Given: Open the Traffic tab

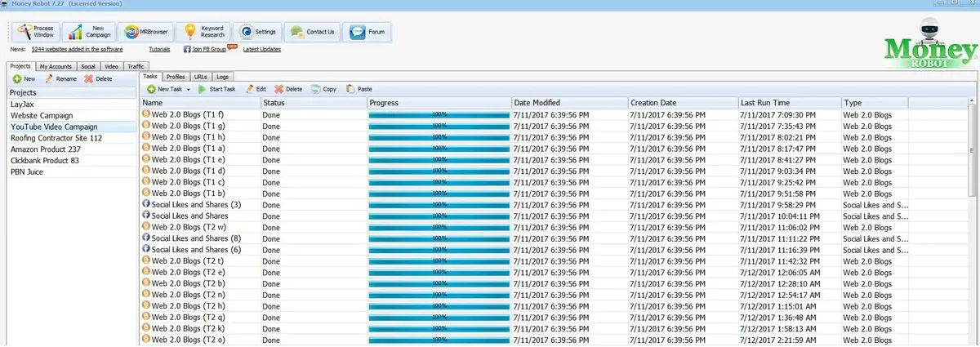Looking at the screenshot, I should tap(136, 66).
